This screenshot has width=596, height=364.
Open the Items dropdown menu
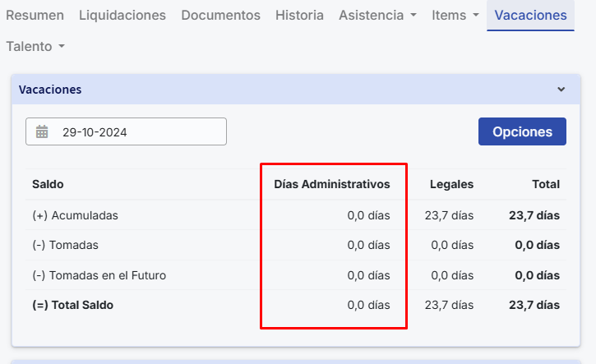[x=455, y=16]
